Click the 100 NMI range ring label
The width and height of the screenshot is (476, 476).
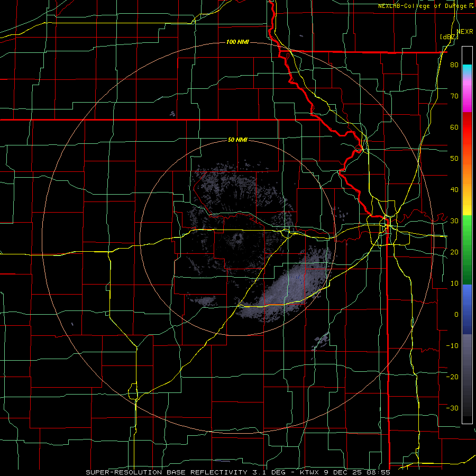(x=237, y=42)
